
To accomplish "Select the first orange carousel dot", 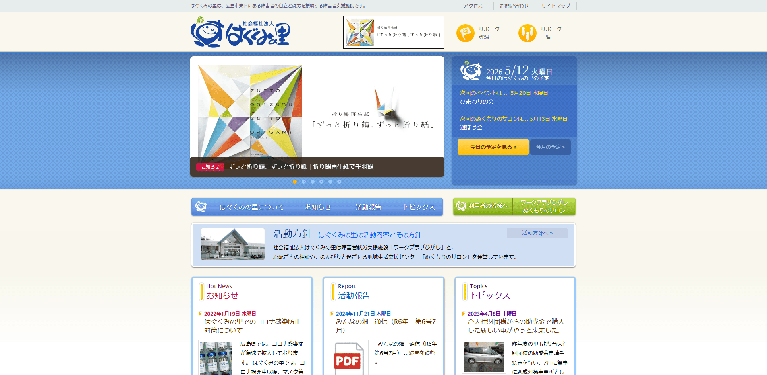I will [x=294, y=181].
